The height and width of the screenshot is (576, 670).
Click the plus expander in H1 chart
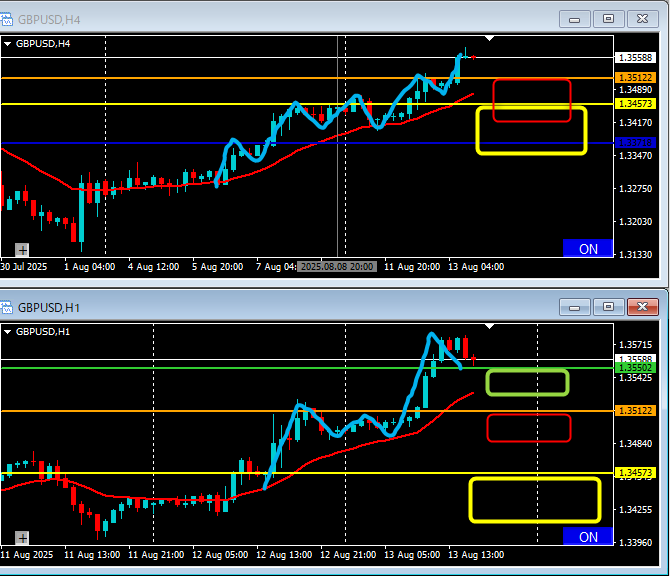point(22,538)
